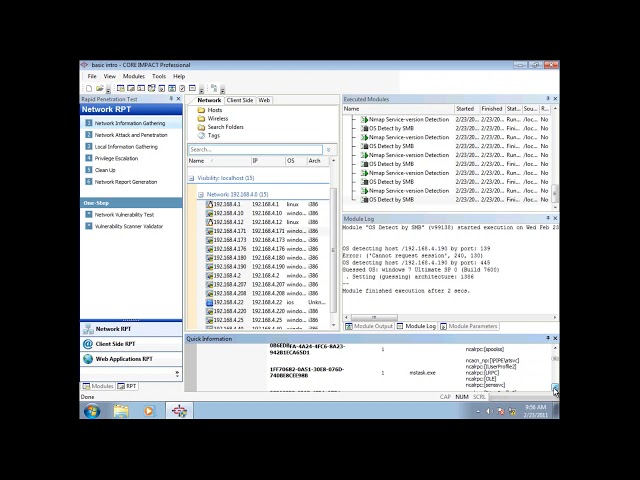The height and width of the screenshot is (480, 640).
Task: Open Windows Explorer from the taskbar
Action: point(121,411)
